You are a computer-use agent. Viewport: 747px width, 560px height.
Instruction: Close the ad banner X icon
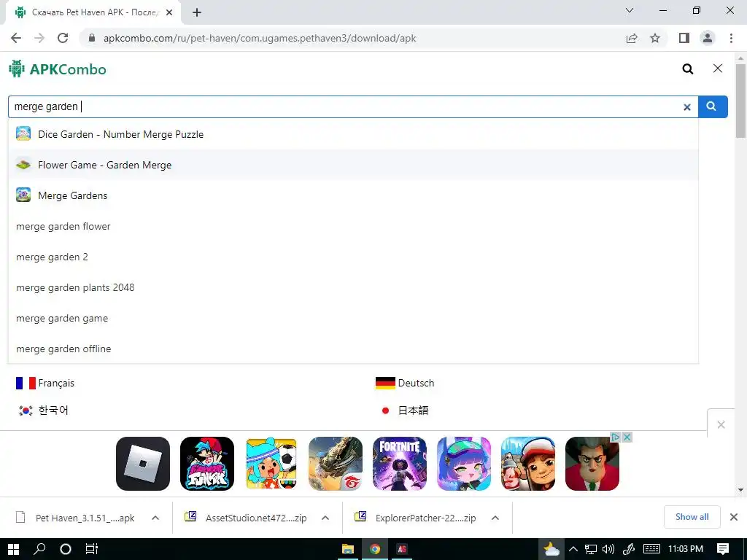[627, 437]
